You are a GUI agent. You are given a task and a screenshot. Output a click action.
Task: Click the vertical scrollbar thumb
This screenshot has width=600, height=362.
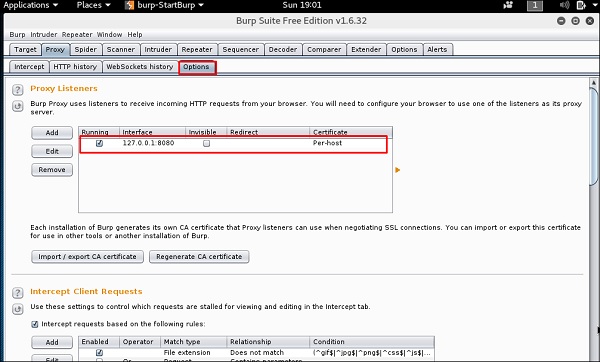593,138
